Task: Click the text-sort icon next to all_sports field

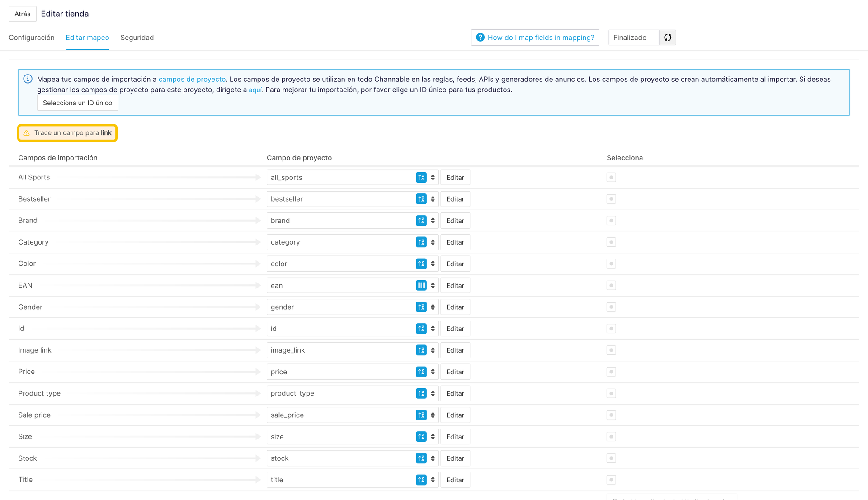Action: pyautogui.click(x=421, y=177)
